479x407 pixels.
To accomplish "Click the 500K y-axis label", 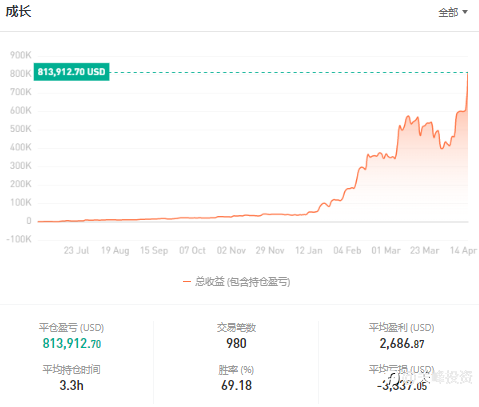I will coord(21,129).
